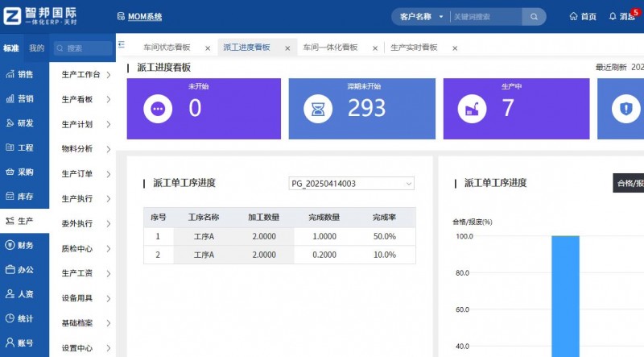Click the shield alert card icon
The height and width of the screenshot is (357, 644).
[626, 109]
